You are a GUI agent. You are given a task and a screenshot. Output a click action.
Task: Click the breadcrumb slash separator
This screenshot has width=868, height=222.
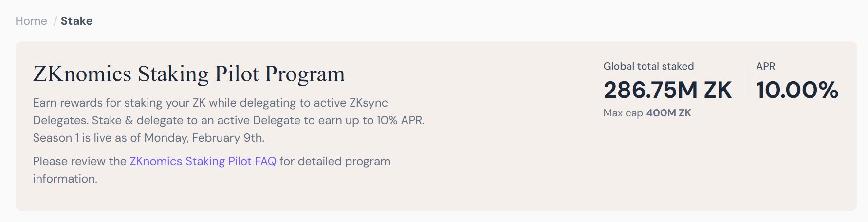55,21
